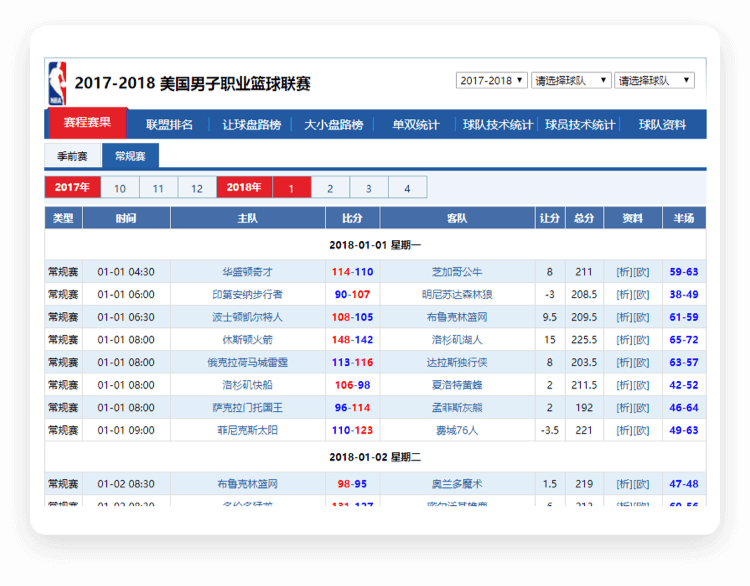Open the 华盛顿奇才 team link
The height and width of the screenshot is (586, 750).
[247, 272]
